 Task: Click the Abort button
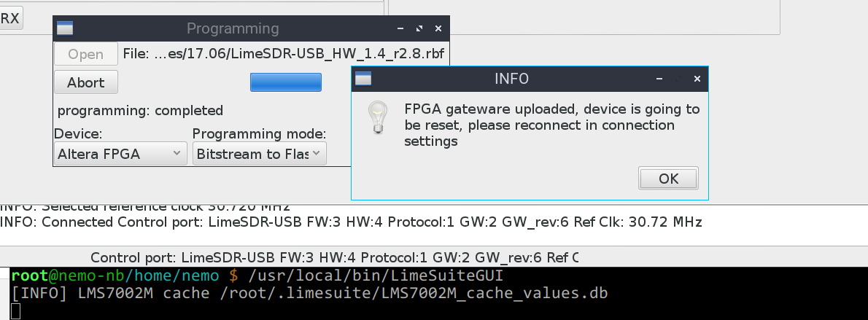[86, 82]
